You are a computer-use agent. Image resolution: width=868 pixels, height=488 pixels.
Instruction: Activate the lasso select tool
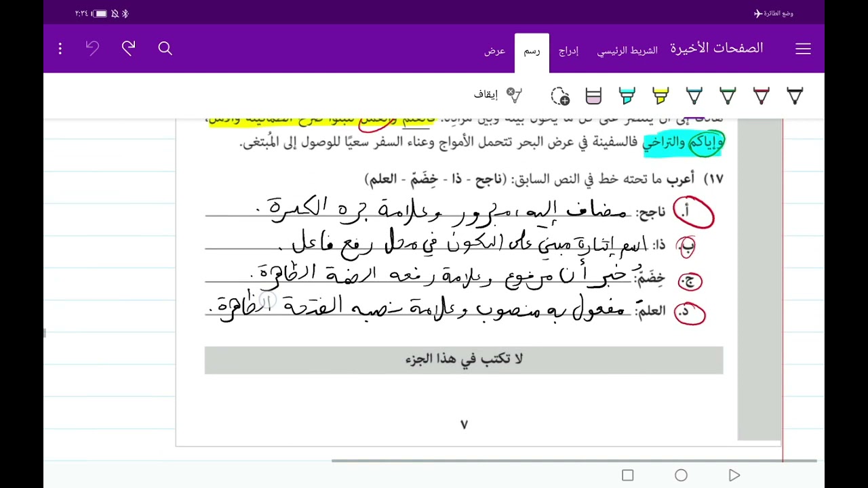[560, 96]
